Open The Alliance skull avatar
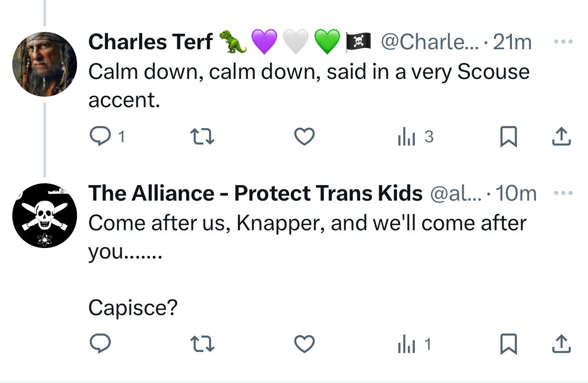Screen dimensions: 588x383 pos(45,216)
